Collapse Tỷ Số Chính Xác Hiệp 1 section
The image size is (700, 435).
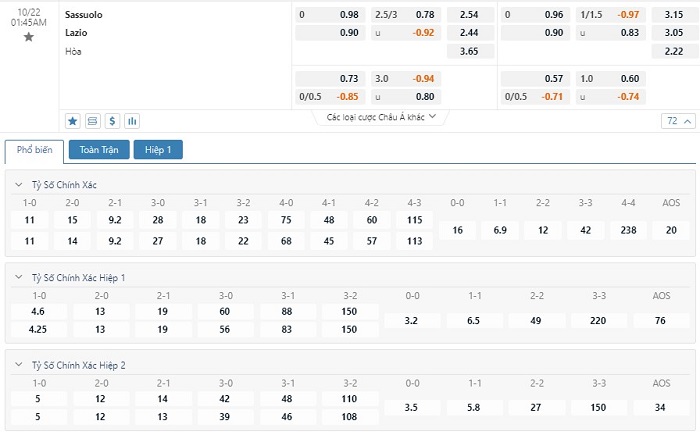(x=20, y=277)
